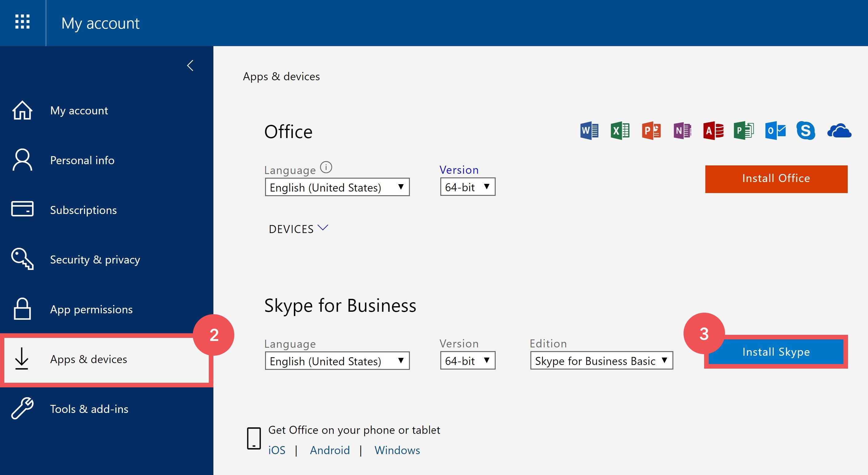Open the Office Language dropdown
Viewport: 868px width, 475px height.
coord(337,187)
